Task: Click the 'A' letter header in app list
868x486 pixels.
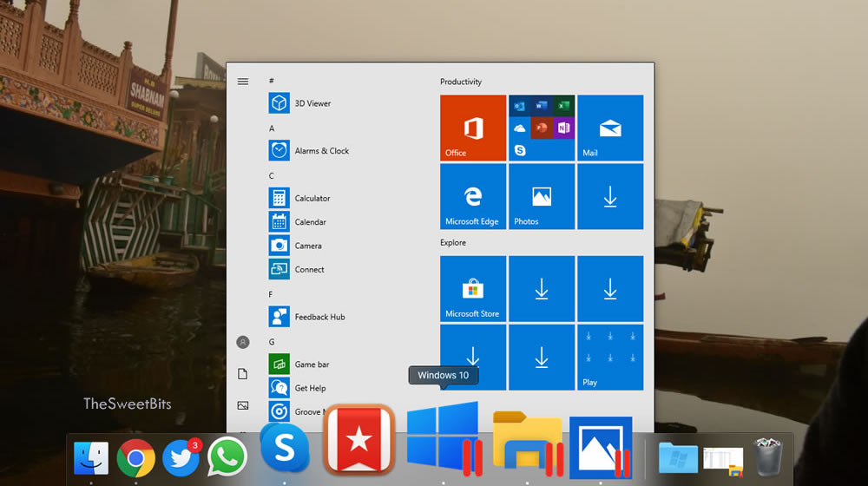Action: [271, 128]
